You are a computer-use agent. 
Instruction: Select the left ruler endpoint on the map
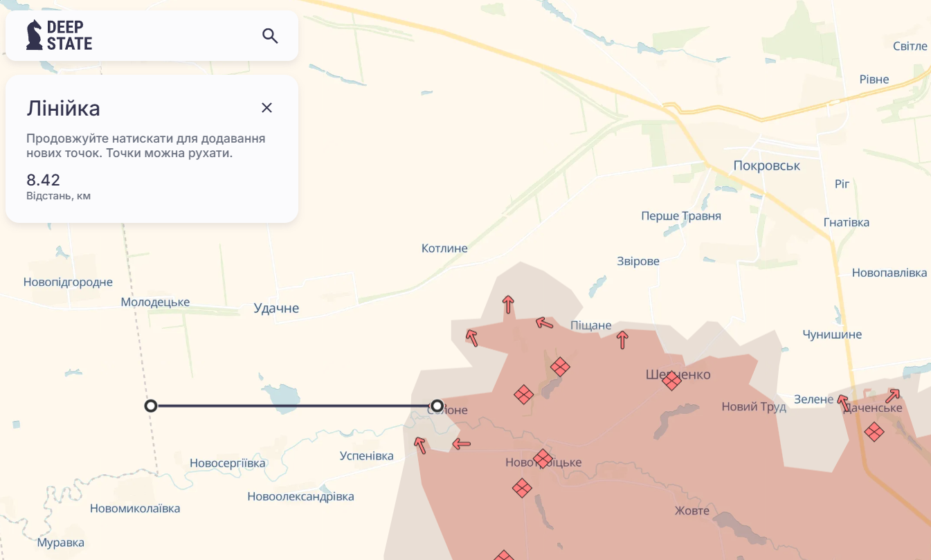(x=151, y=405)
